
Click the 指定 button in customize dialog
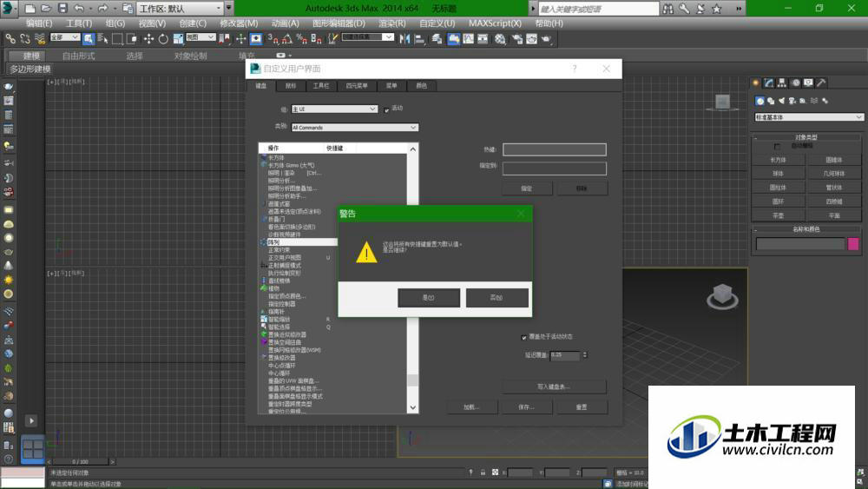coord(527,188)
